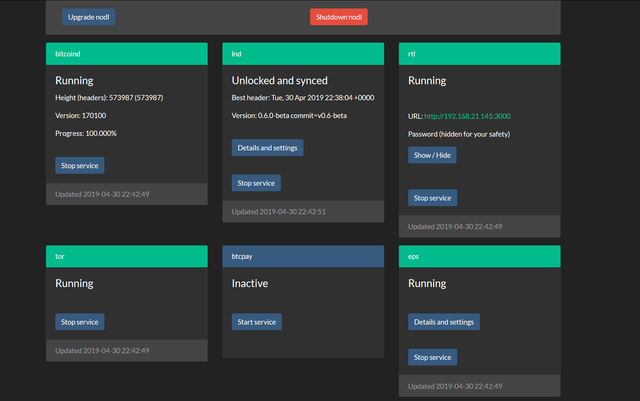This screenshot has height=401, width=640.
Task: Open eps Details and settings
Action: pos(444,322)
